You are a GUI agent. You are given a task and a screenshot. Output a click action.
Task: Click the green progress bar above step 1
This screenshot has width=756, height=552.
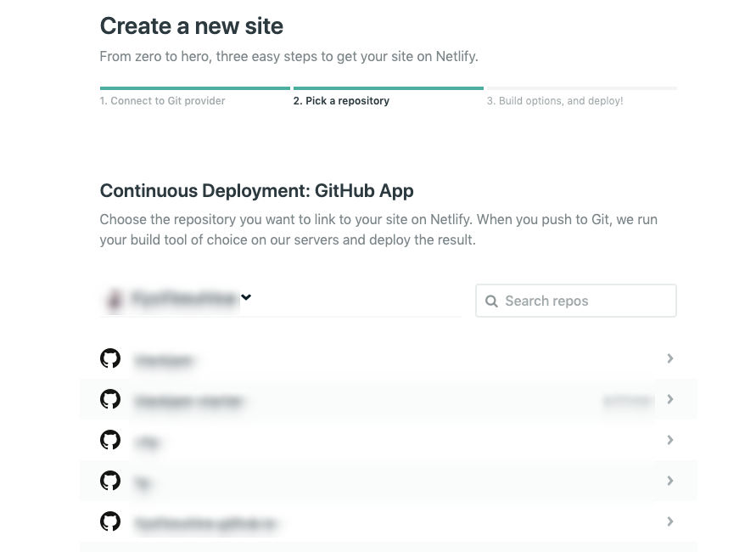(x=194, y=87)
